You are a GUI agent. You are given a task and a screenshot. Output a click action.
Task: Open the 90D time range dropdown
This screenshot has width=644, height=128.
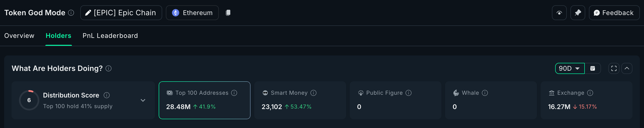[x=570, y=68]
